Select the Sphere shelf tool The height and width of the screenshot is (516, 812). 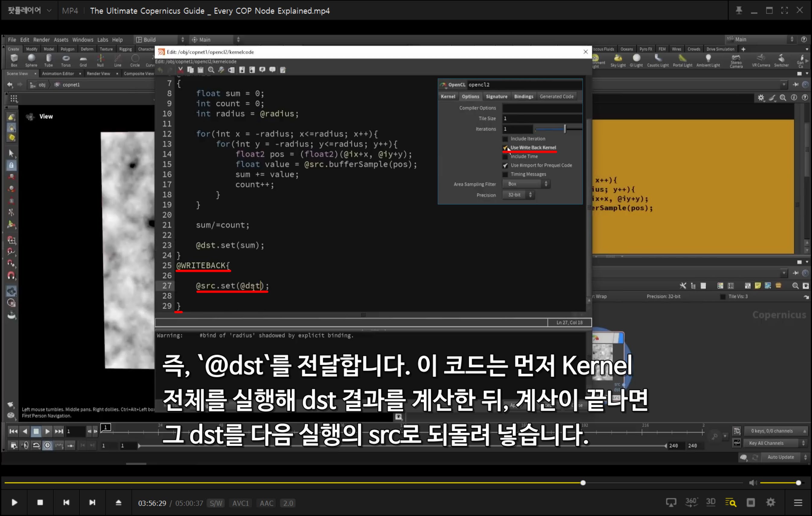(x=31, y=60)
